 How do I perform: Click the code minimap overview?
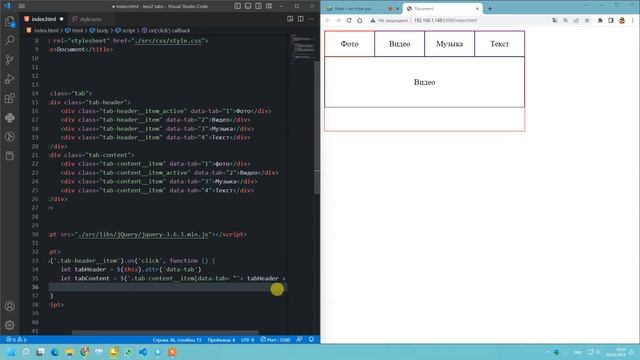click(x=302, y=49)
